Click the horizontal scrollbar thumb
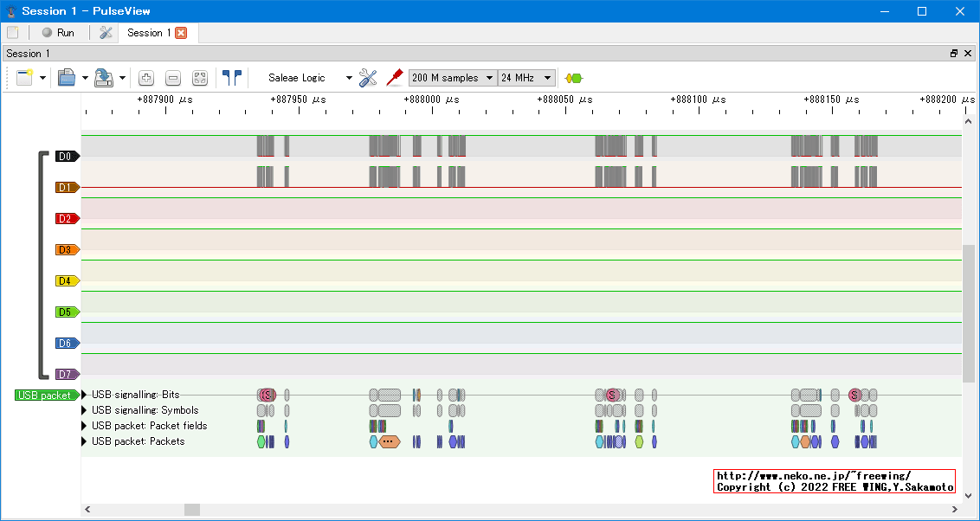The image size is (980, 521). (x=191, y=510)
